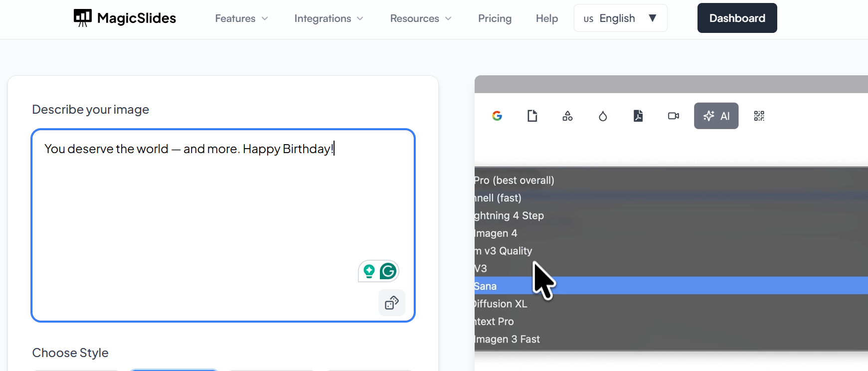The image size is (868, 371).
Task: Open the English language selector
Action: click(x=620, y=18)
